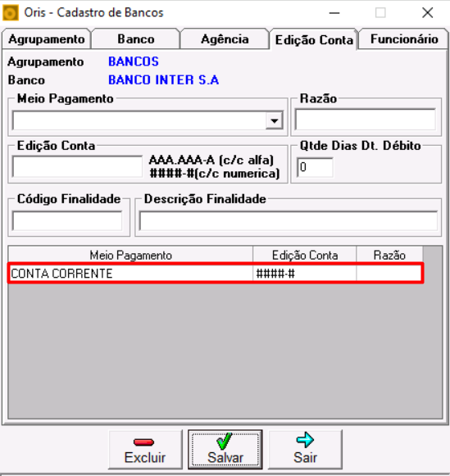
Task: Click the blue BANCOS agrupamento text
Action: coord(134,61)
